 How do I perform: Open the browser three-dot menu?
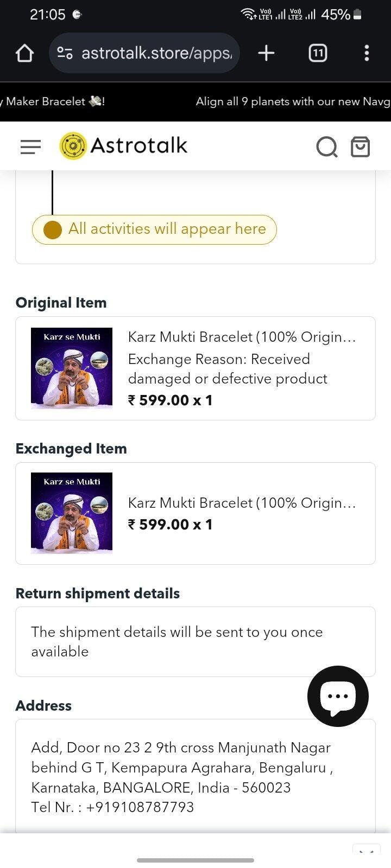[367, 53]
